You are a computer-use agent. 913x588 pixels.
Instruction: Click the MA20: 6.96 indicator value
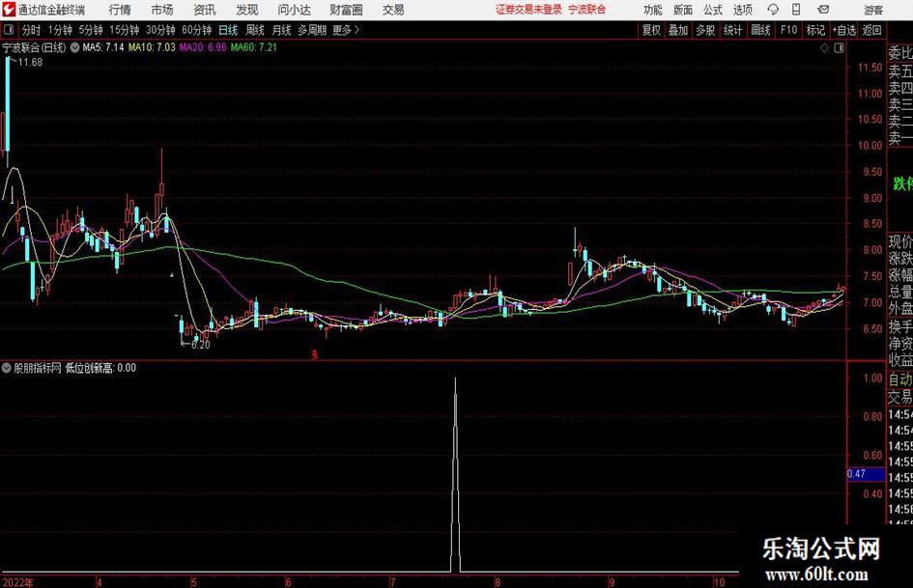203,47
